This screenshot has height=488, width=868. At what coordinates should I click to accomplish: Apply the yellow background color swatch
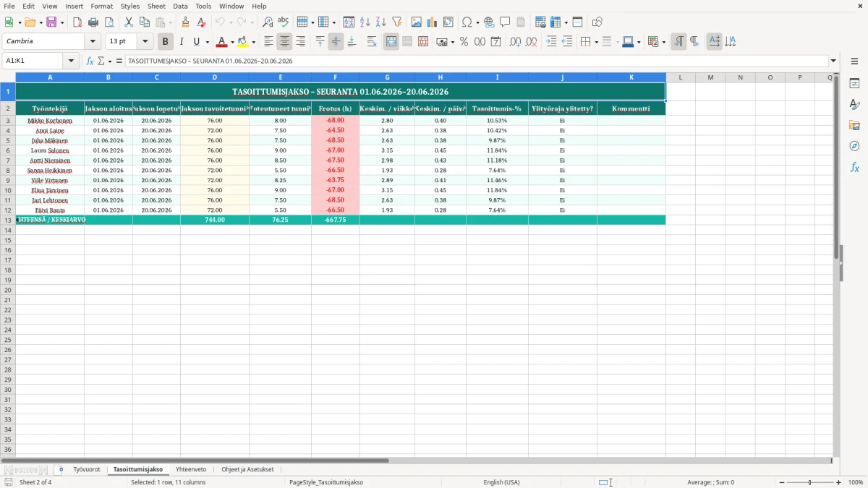[243, 42]
